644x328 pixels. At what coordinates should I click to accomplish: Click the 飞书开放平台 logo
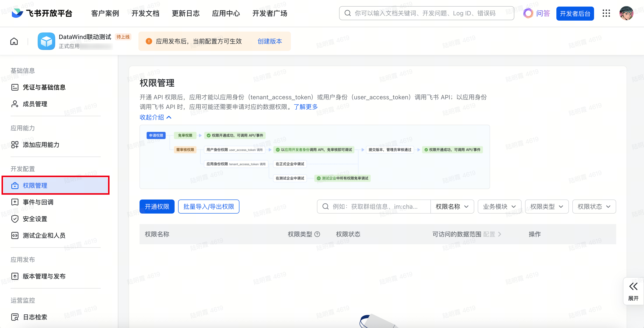click(x=42, y=13)
